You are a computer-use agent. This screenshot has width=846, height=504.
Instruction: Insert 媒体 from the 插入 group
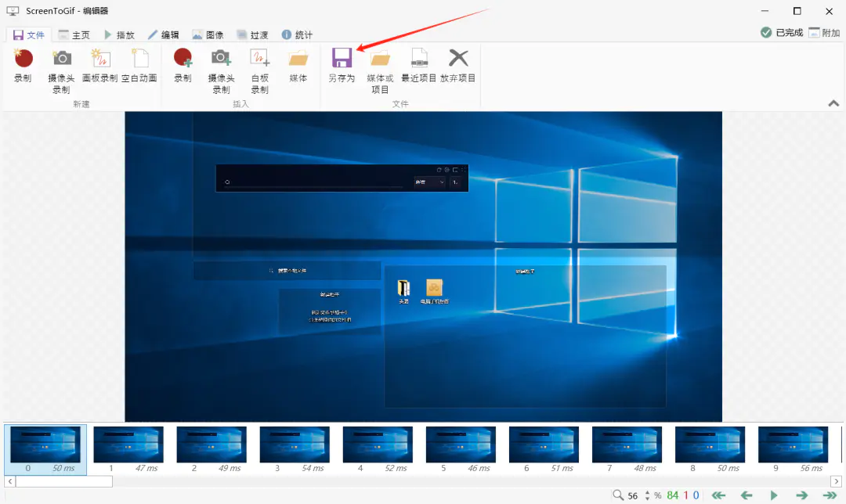pos(298,66)
